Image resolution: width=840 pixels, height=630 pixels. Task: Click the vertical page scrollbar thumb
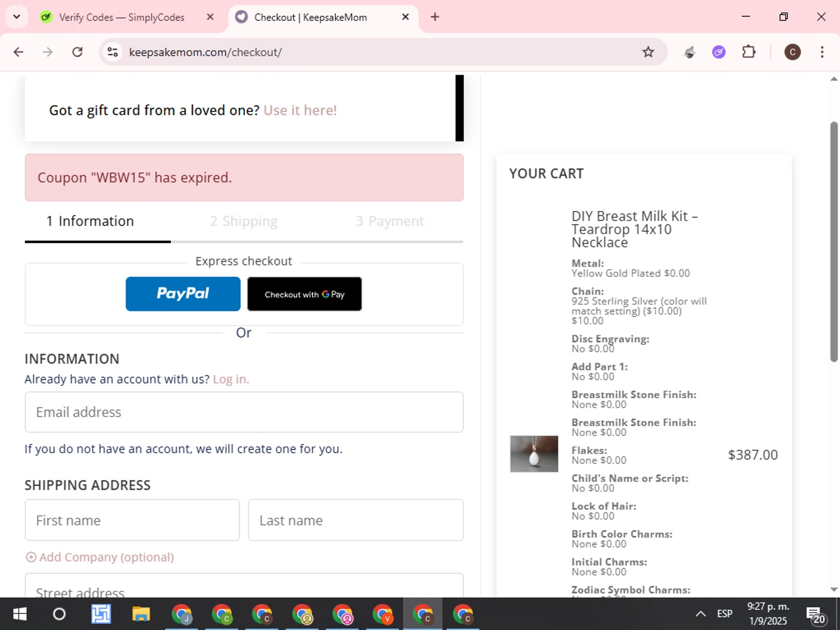click(834, 242)
